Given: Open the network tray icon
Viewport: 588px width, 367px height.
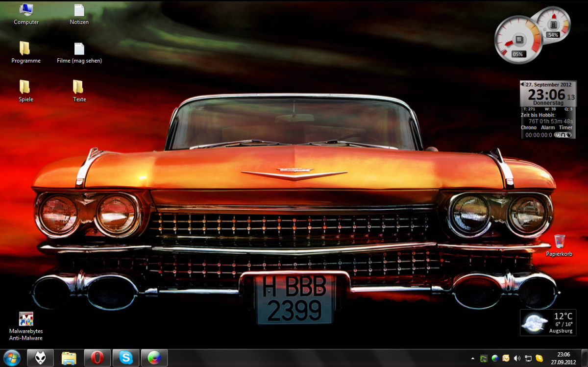Looking at the screenshot, I should pos(528,358).
